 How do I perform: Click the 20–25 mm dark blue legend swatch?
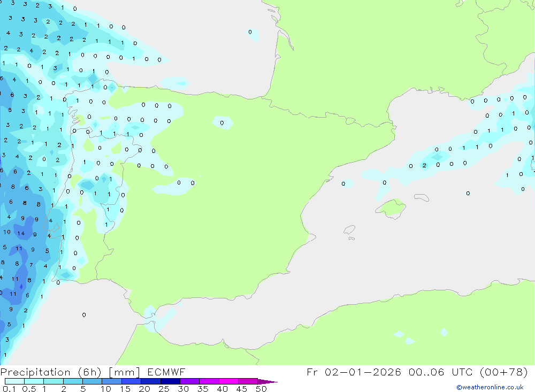point(151,381)
